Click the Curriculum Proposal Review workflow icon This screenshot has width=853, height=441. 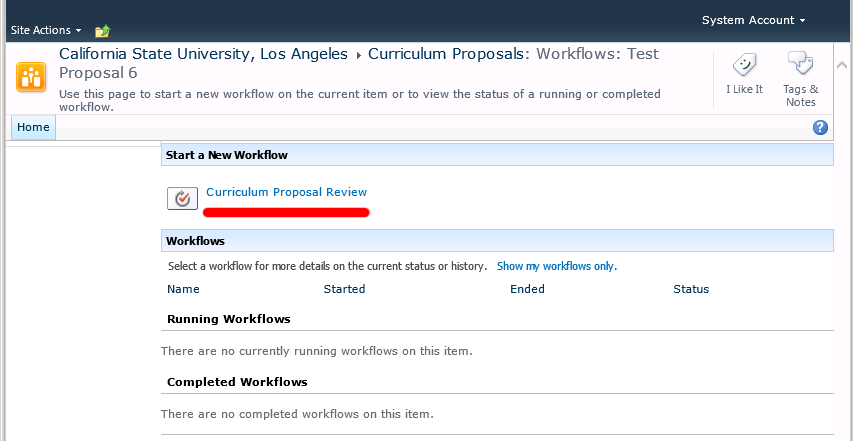pyautogui.click(x=182, y=199)
